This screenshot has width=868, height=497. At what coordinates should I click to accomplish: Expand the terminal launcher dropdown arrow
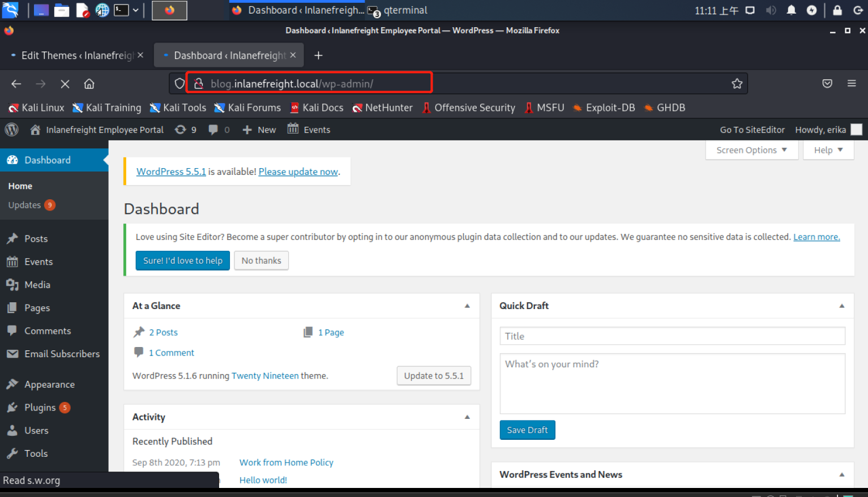click(136, 10)
